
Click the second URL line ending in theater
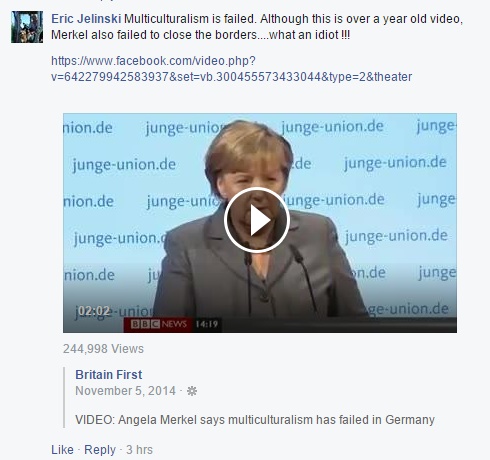point(231,77)
